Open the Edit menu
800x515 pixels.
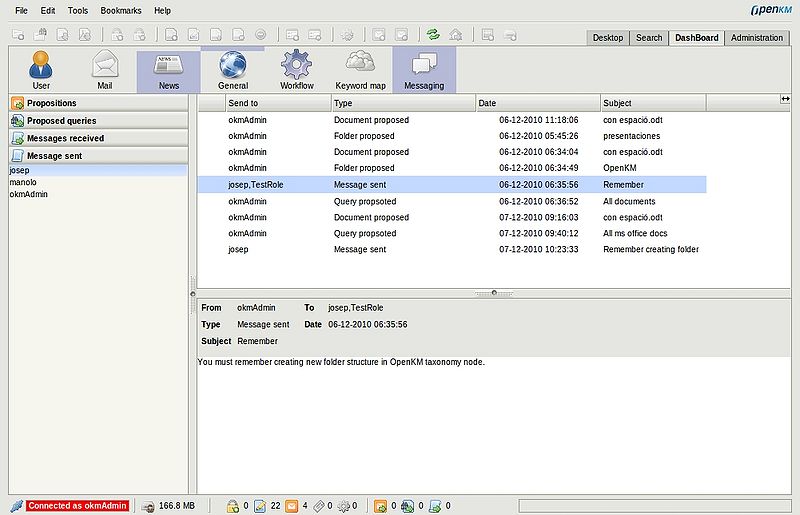pyautogui.click(x=47, y=10)
